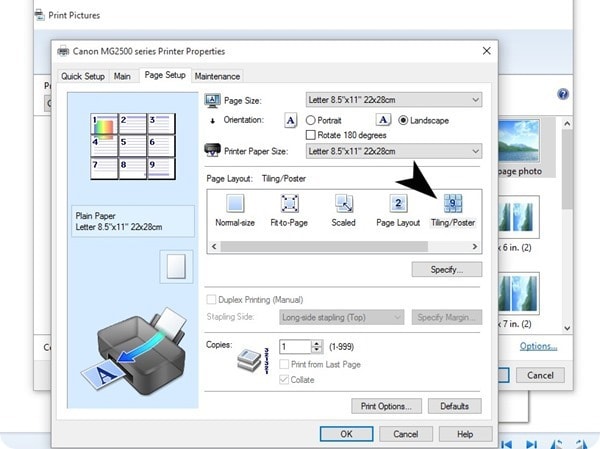This screenshot has width=600, height=449.
Task: Increase copies with the up spinner arrow
Action: tap(316, 343)
